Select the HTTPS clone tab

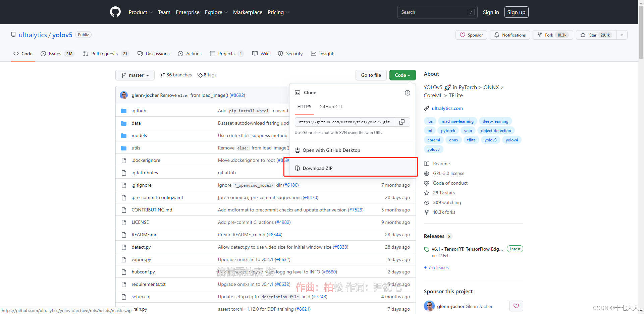pos(304,107)
